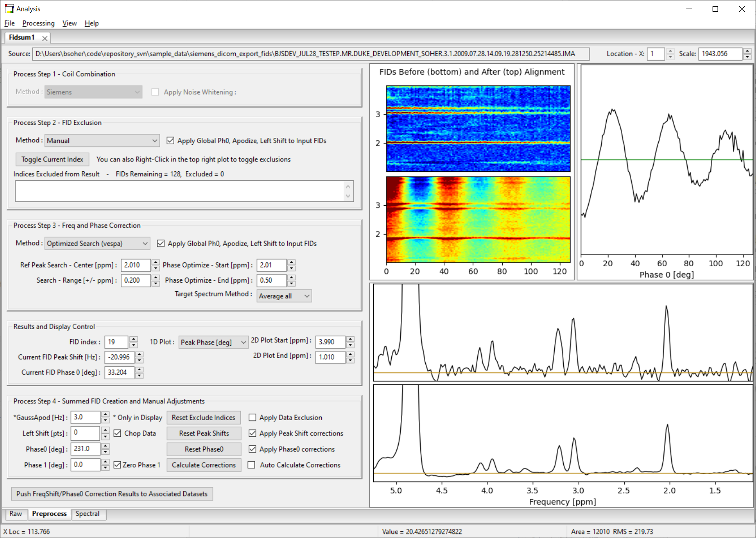Open the File menu
Screen dimensions: 756x538
click(9, 23)
